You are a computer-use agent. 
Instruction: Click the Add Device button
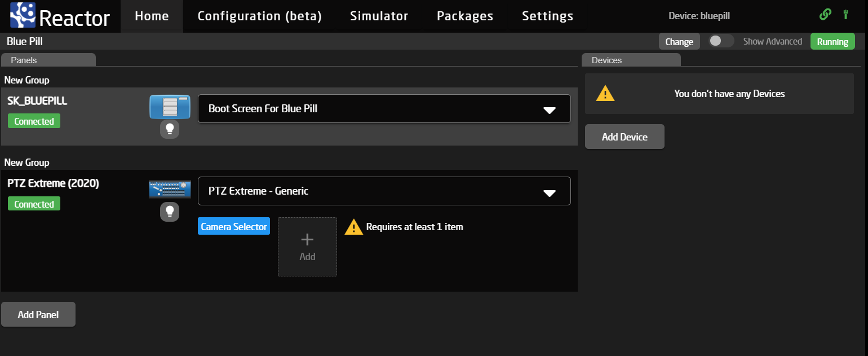[x=625, y=137]
